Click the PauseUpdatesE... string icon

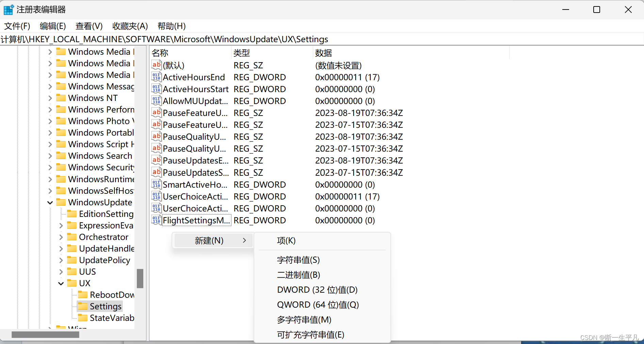point(156,160)
